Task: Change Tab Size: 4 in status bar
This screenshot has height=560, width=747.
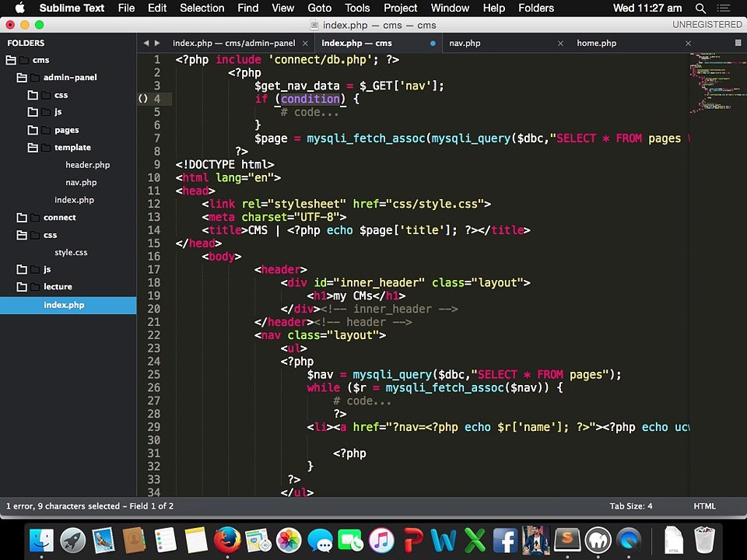Action: [x=631, y=506]
